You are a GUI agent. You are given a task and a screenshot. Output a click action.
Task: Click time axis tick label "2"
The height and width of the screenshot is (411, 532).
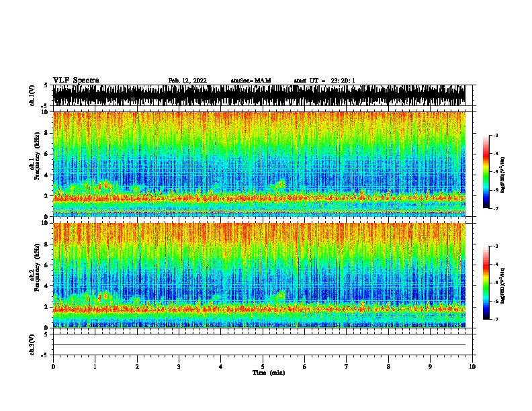tap(137, 367)
